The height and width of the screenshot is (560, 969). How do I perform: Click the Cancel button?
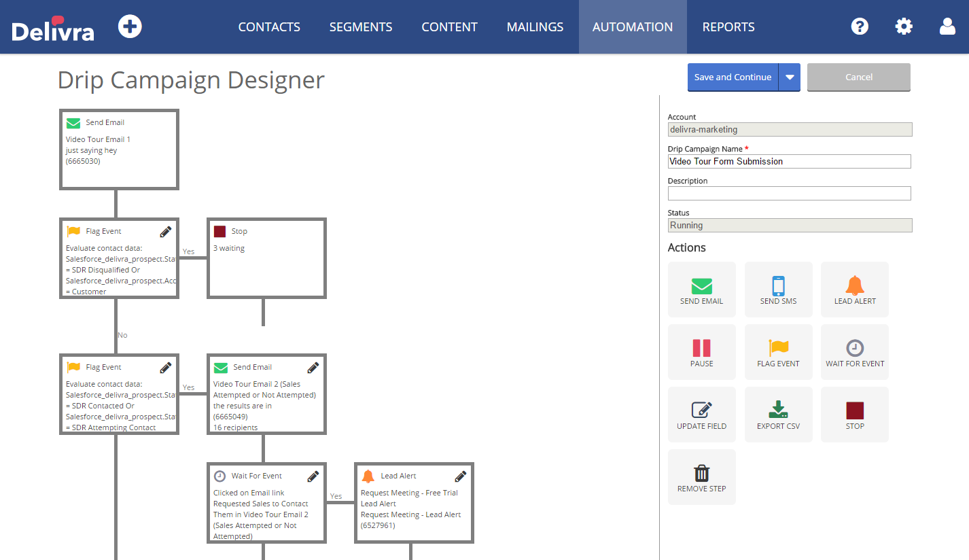coord(859,77)
